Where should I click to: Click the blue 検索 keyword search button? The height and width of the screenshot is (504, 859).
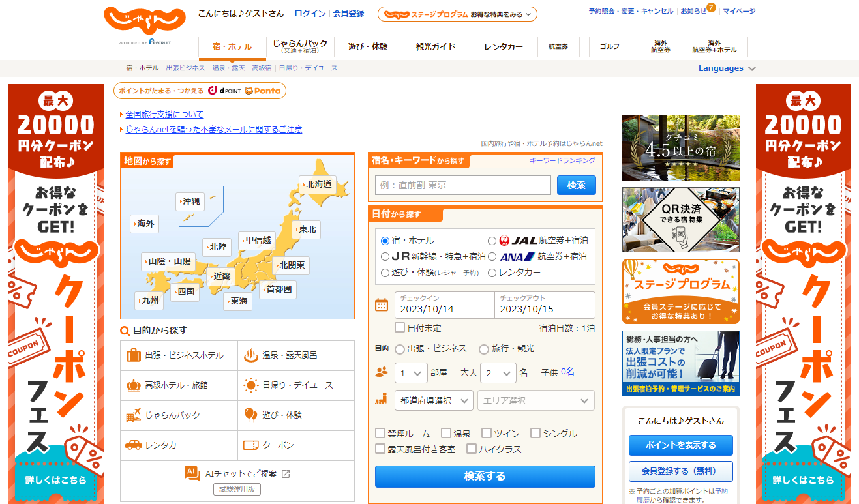pos(577,185)
